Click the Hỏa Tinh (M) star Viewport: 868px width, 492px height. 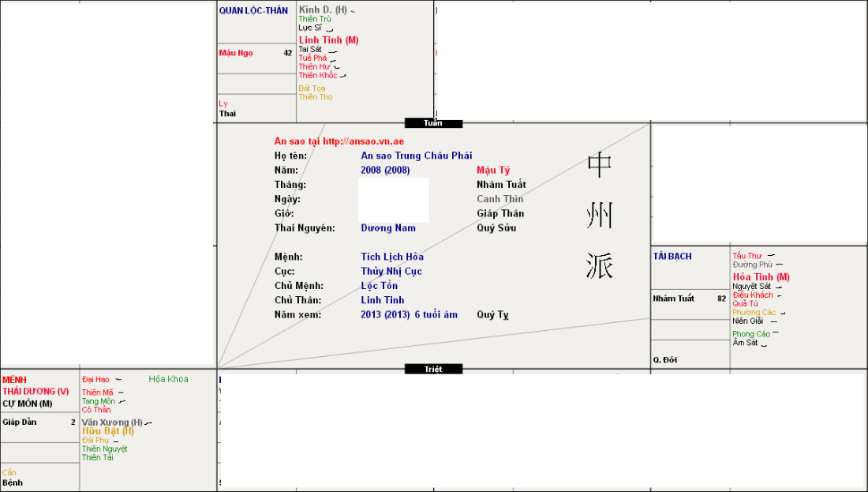click(761, 277)
